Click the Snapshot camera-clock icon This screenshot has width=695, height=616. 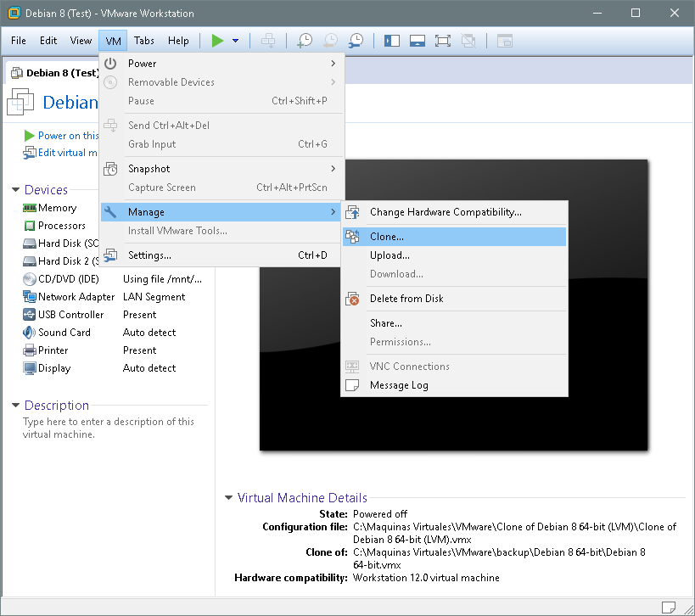(x=110, y=169)
